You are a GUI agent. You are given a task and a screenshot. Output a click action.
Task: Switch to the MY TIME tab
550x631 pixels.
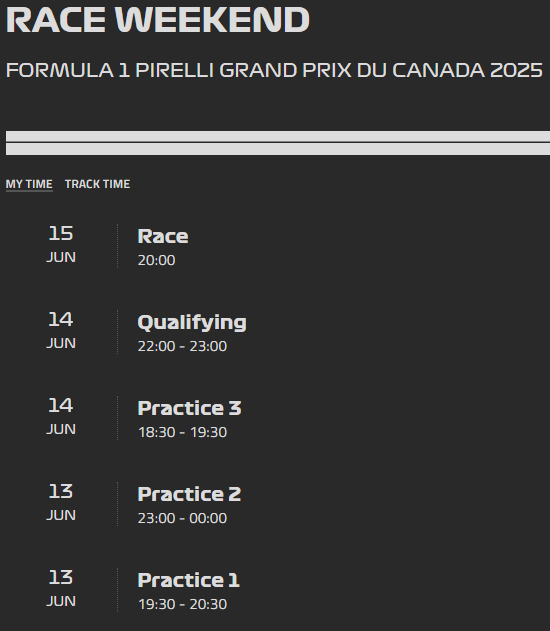pyautogui.click(x=29, y=184)
